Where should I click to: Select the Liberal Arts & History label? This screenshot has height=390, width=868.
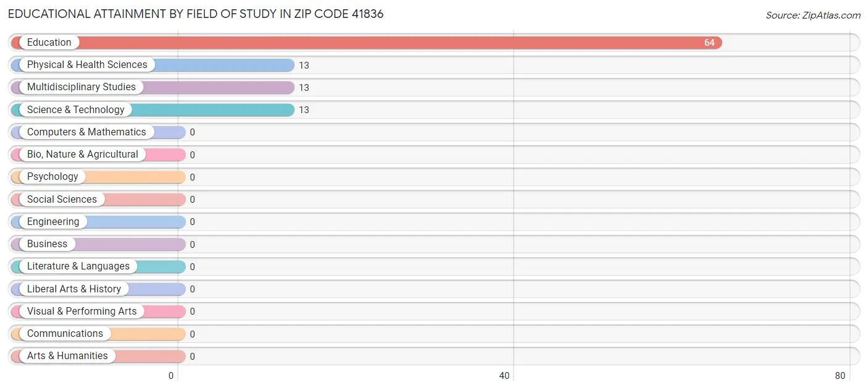coord(74,289)
